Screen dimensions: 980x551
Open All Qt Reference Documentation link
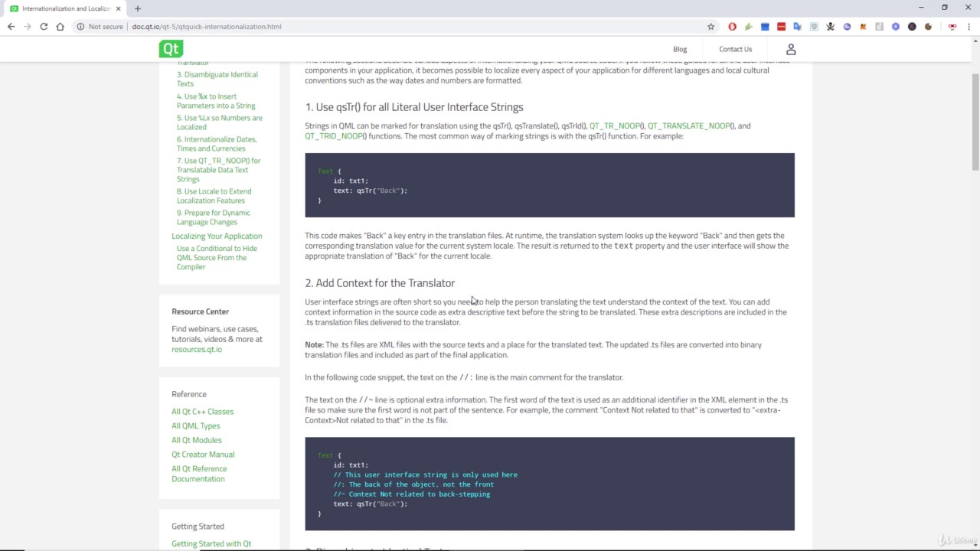tap(199, 474)
